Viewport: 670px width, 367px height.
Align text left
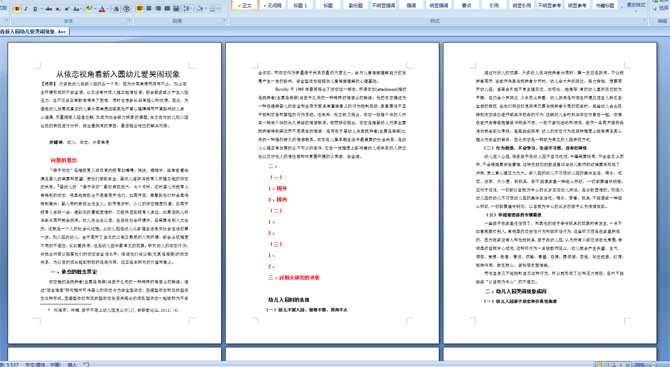point(140,9)
